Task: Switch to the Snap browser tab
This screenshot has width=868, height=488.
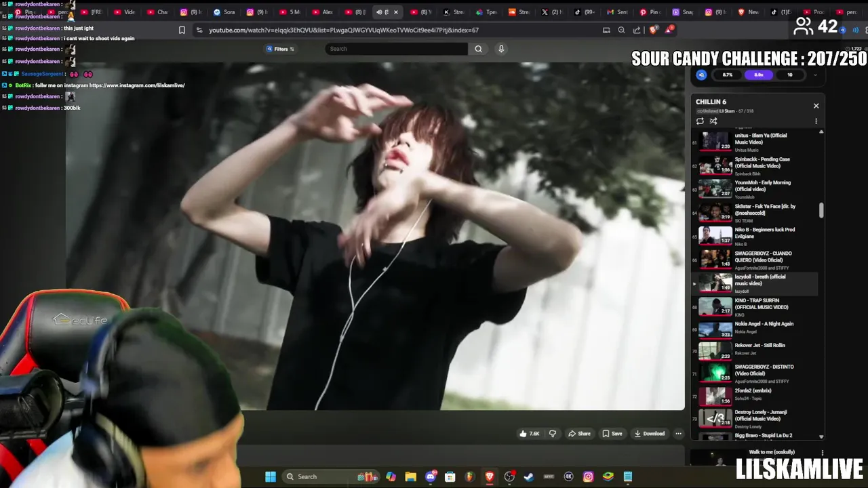Action: coord(683,12)
